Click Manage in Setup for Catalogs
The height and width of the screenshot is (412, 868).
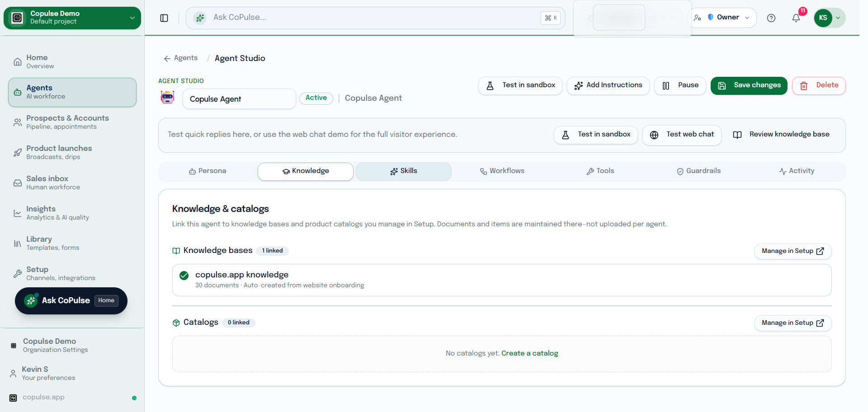(x=793, y=323)
